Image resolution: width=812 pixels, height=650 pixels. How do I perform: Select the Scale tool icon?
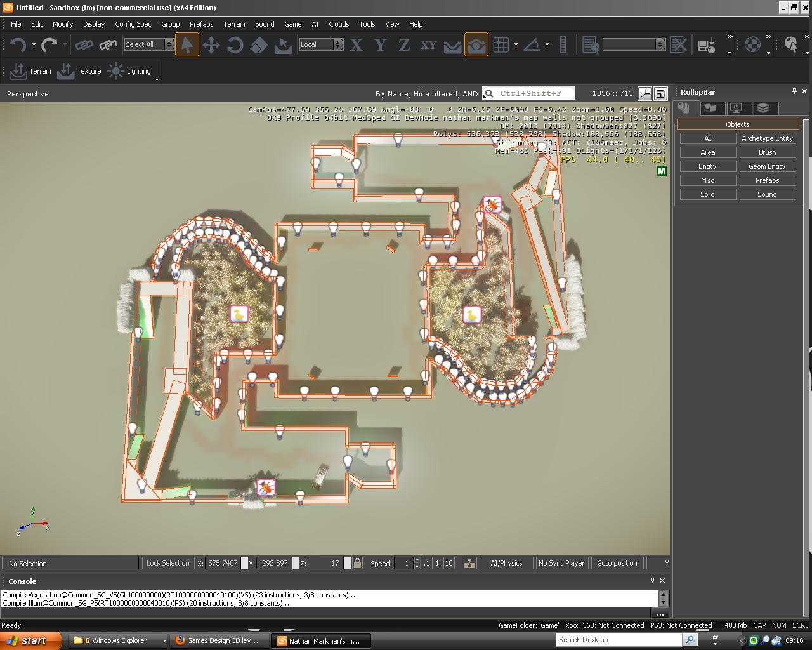coord(259,44)
